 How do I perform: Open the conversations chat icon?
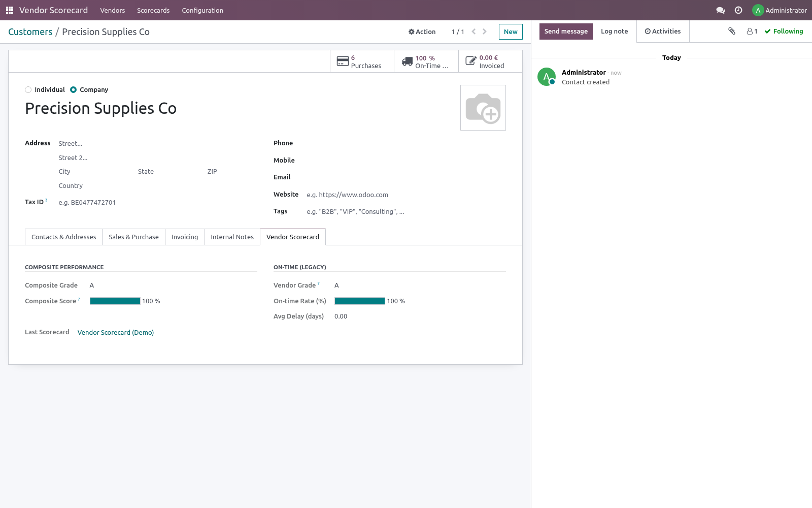click(720, 10)
